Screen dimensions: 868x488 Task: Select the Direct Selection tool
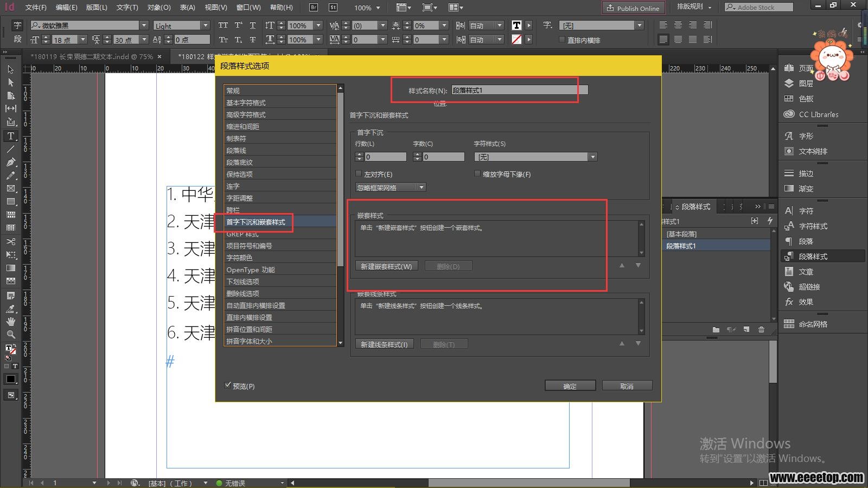click(x=10, y=82)
